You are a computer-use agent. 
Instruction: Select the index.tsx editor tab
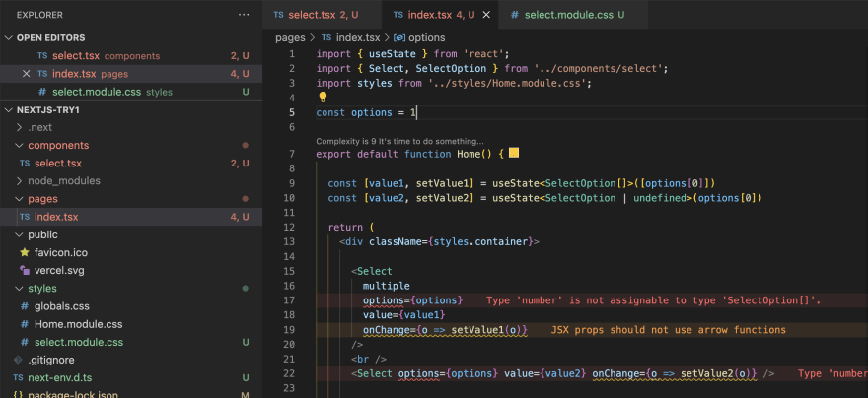point(440,15)
